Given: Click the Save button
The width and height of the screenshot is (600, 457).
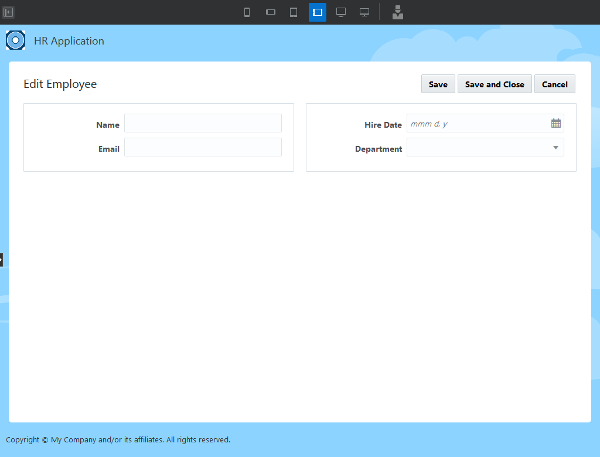Looking at the screenshot, I should click(x=438, y=84).
